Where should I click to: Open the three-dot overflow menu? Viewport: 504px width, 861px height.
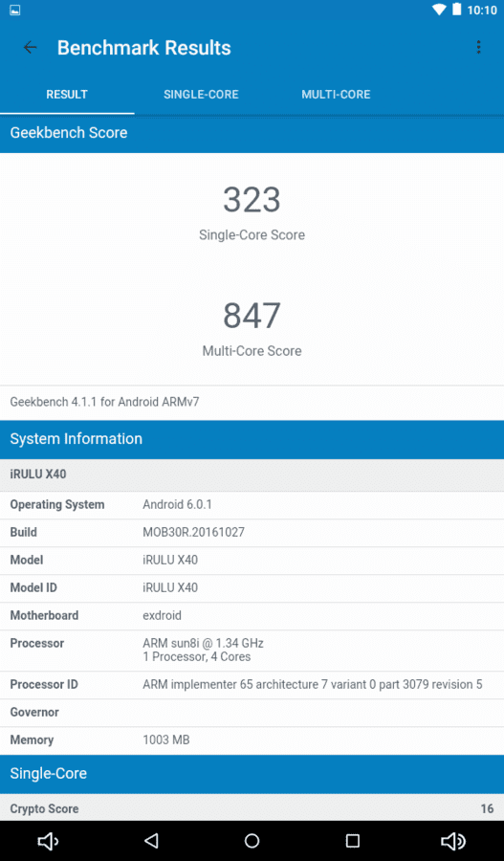pos(478,48)
